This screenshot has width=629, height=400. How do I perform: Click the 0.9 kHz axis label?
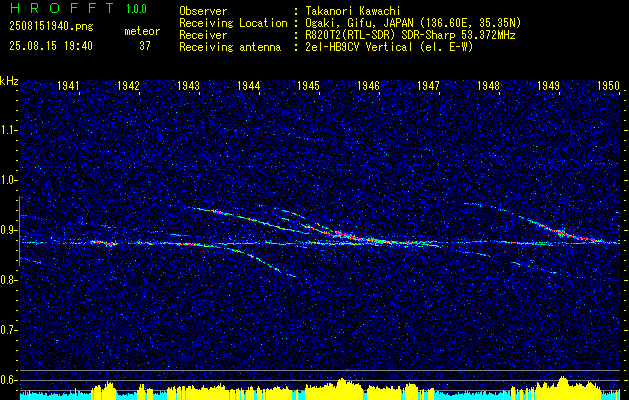8,230
